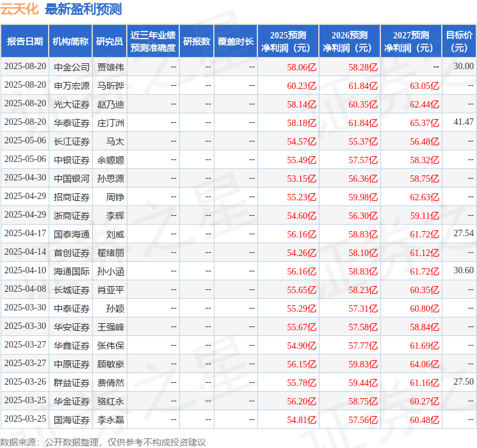
Task: Click 2027 forecast 62.63亿
Action: [424, 197]
